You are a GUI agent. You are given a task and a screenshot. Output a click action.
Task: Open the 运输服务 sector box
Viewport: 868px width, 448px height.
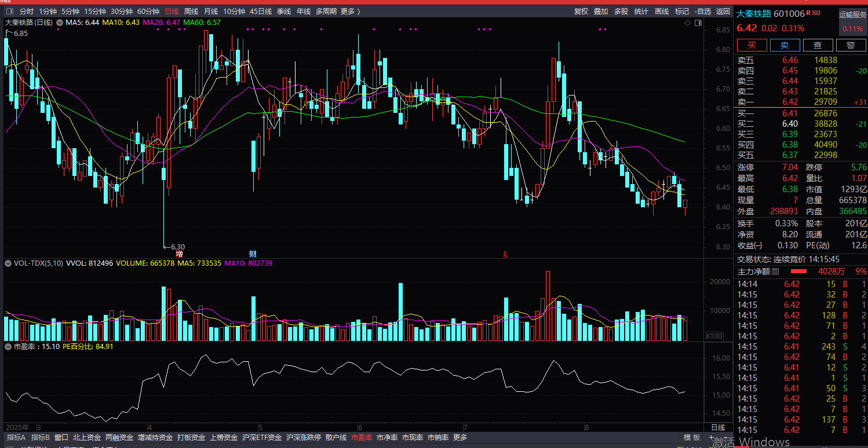[853, 22]
